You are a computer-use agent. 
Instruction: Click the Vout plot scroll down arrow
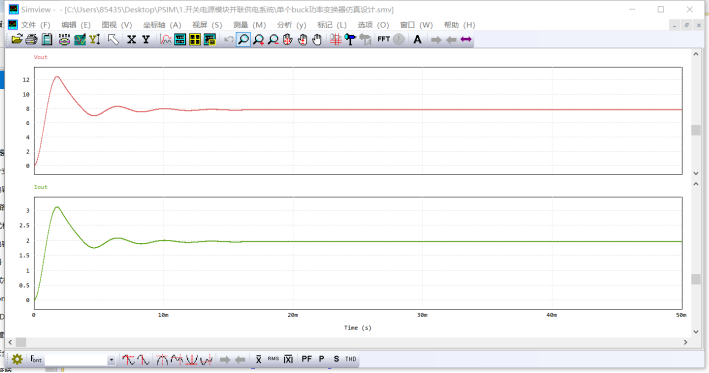696,173
